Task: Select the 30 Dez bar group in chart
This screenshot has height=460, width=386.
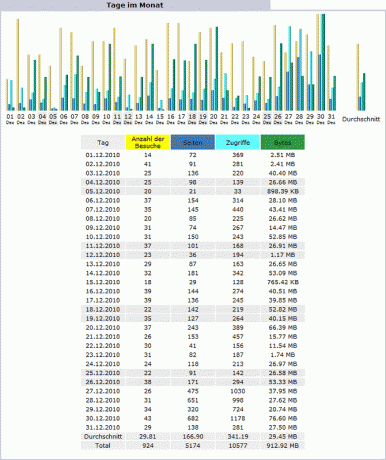Action: [321, 62]
